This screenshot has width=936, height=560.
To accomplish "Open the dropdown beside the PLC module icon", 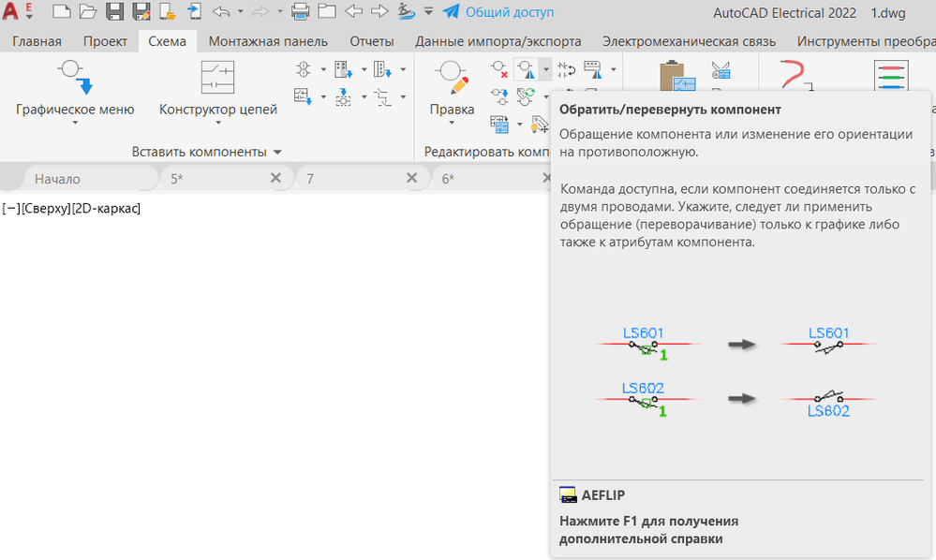I will [x=364, y=70].
